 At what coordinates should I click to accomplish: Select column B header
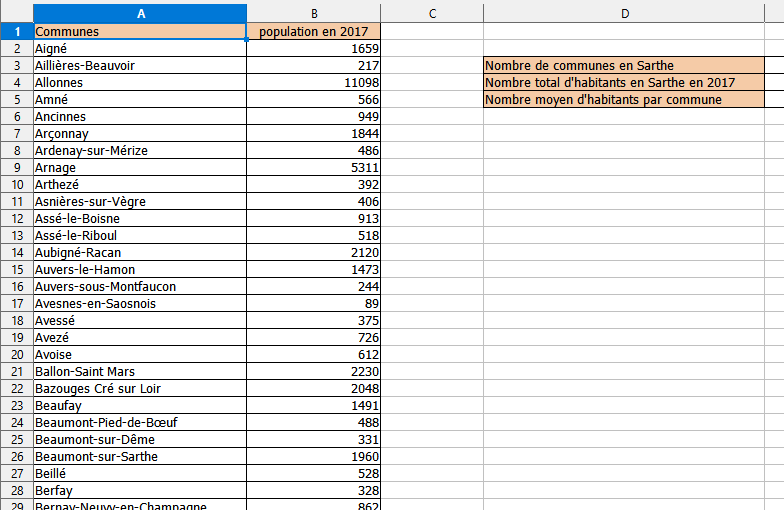314,13
